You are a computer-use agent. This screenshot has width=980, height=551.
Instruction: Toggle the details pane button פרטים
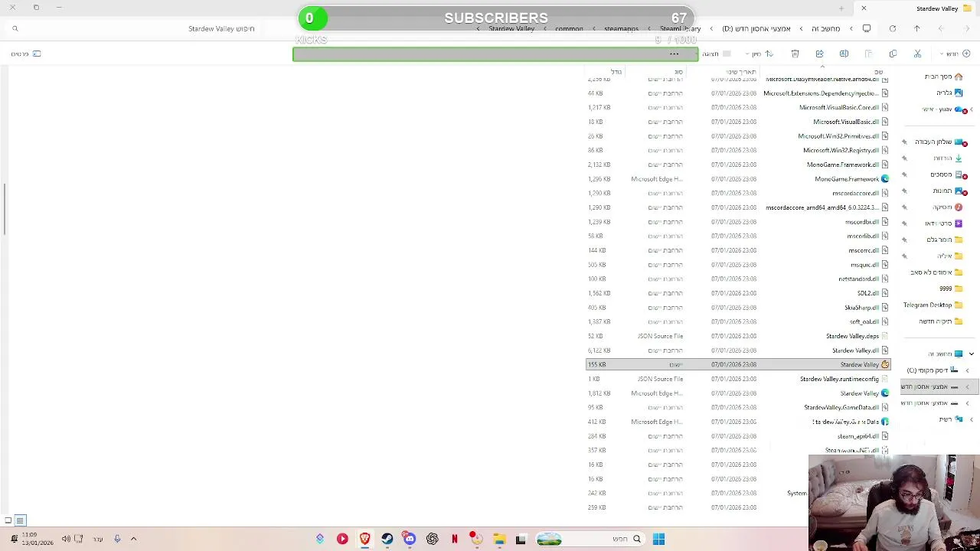coord(25,54)
